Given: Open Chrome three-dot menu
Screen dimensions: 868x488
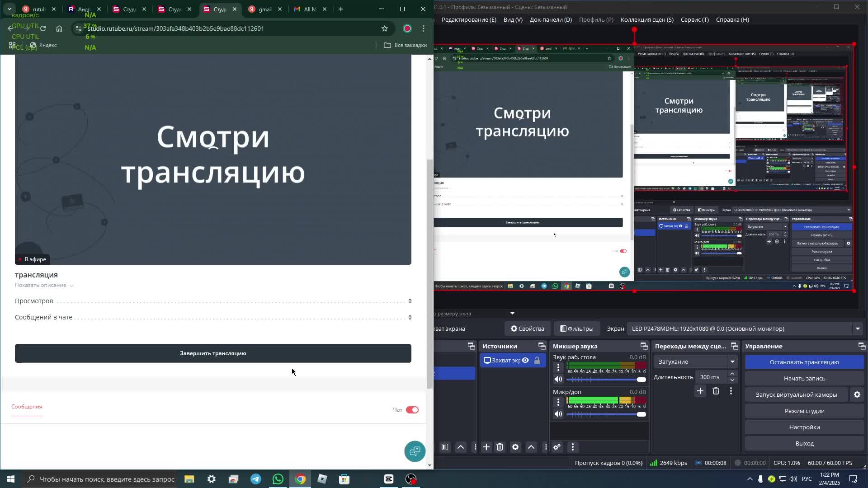Looking at the screenshot, I should point(424,28).
